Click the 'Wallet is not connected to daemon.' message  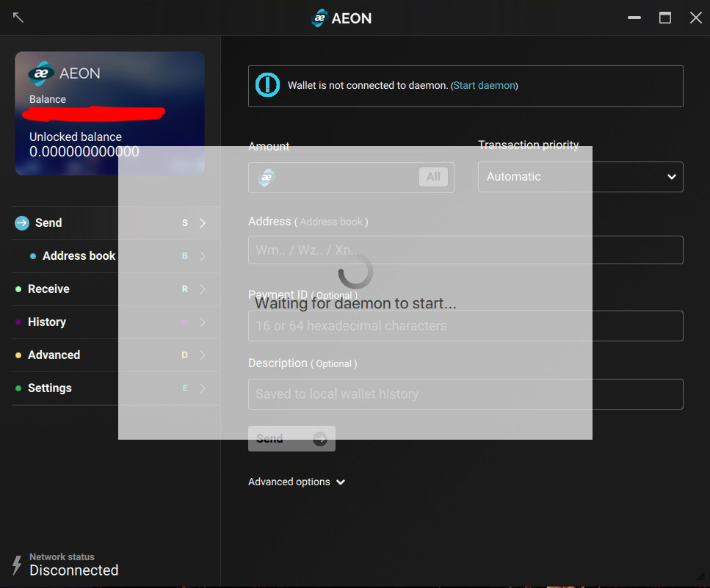(368, 86)
